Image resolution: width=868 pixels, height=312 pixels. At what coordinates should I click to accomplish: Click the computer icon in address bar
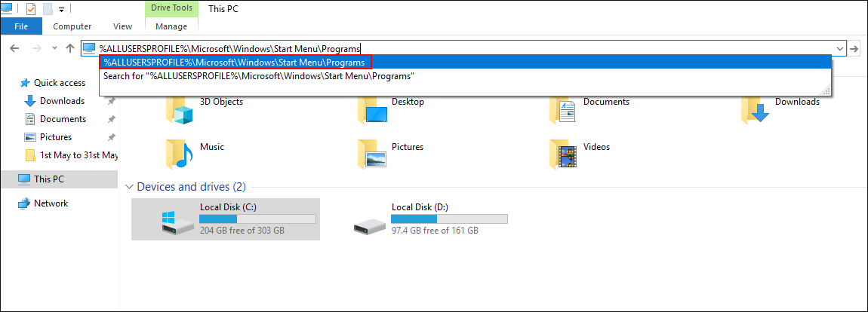coord(88,48)
